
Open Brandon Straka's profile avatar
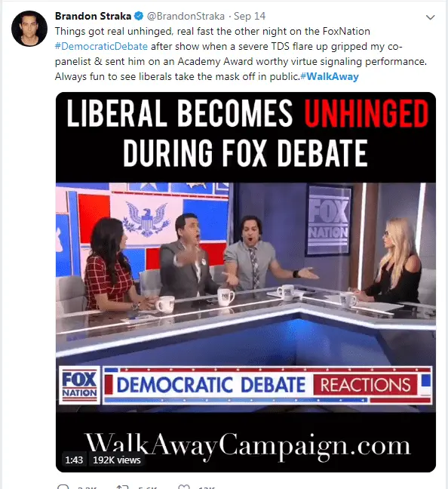29,29
